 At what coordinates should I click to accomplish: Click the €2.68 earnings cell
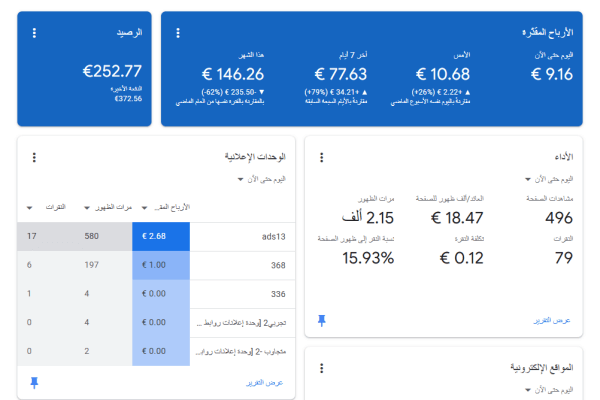(161, 237)
